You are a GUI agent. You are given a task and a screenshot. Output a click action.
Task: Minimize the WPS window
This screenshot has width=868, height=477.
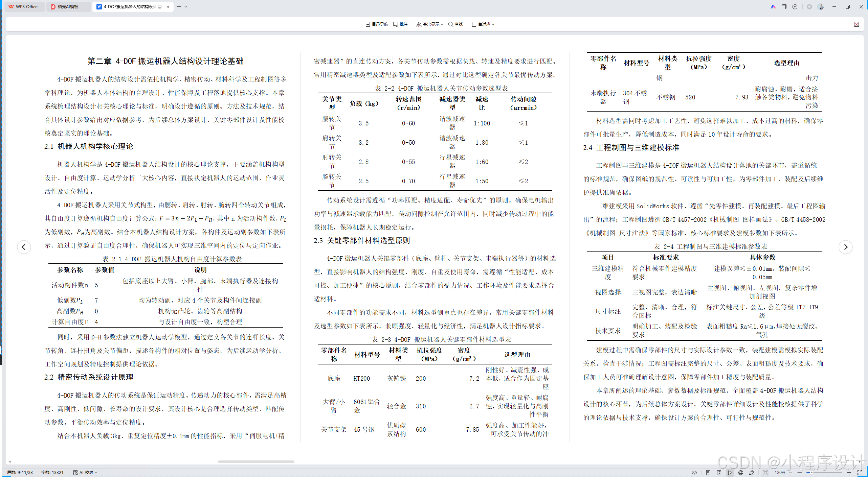[x=834, y=6]
